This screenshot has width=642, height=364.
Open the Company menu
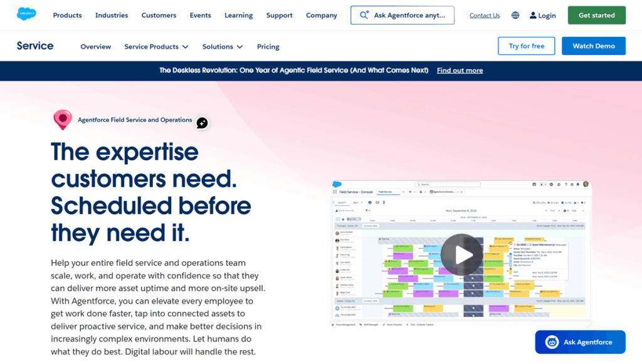pos(322,15)
